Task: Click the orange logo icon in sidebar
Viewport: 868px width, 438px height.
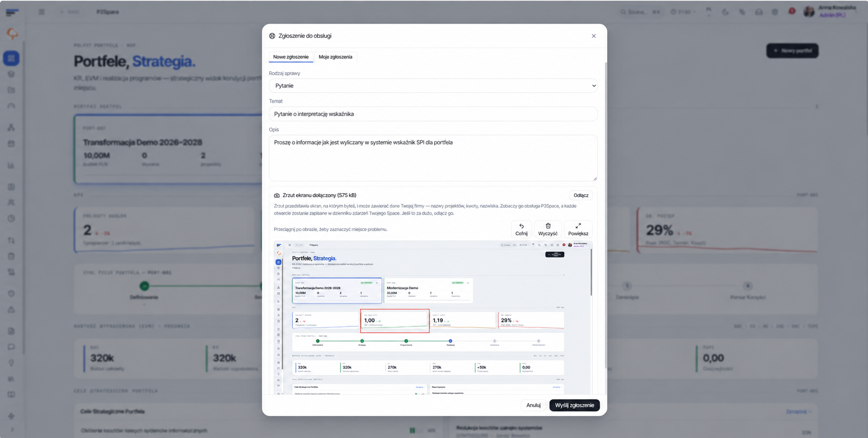Action: [x=12, y=33]
